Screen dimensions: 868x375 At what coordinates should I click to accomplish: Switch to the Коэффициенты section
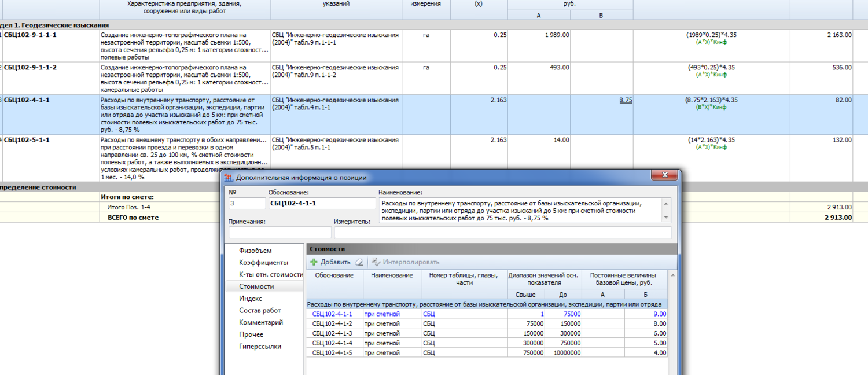(263, 263)
